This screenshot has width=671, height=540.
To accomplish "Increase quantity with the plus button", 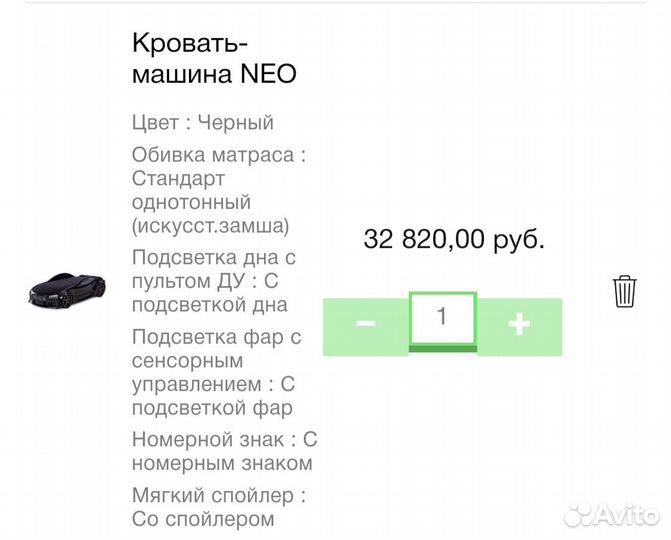I will point(519,323).
